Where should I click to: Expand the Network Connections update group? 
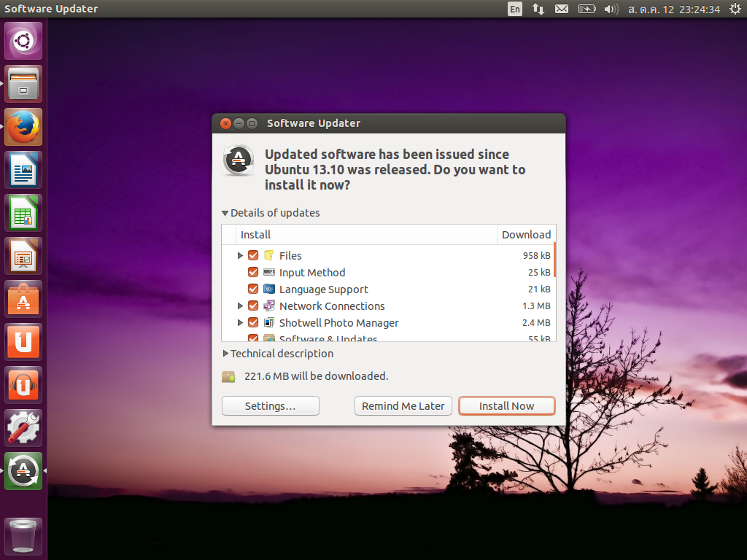tap(240, 306)
